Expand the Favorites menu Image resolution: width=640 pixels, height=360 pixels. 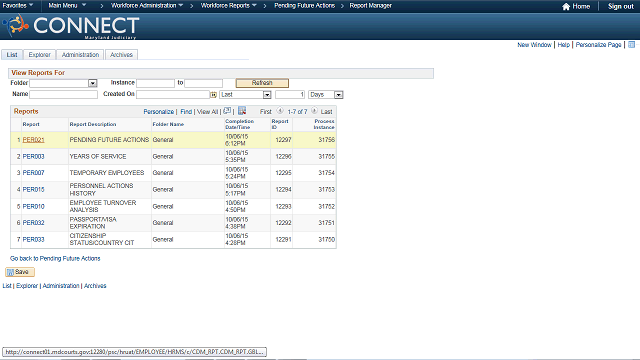click(18, 6)
